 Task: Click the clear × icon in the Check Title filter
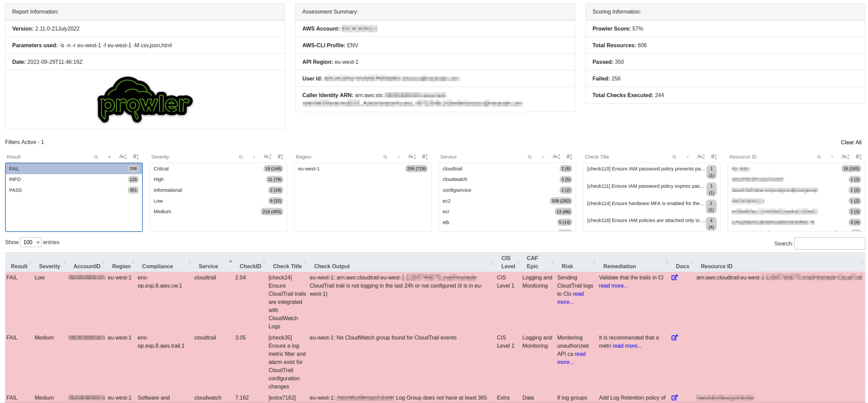coord(688,157)
